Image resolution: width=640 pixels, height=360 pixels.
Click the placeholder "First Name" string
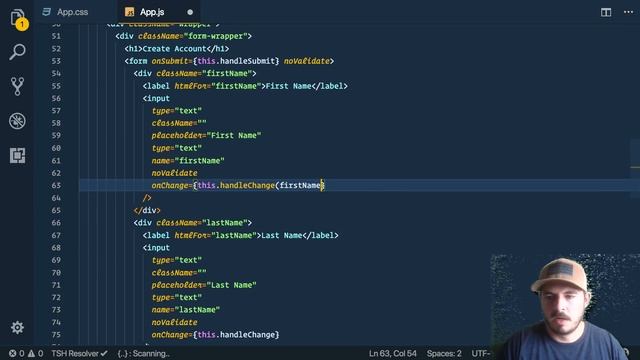click(233, 136)
